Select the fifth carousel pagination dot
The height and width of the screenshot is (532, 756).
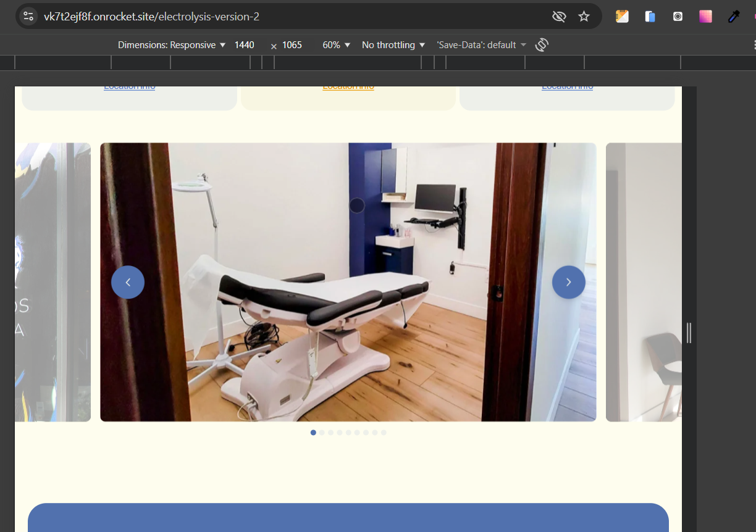click(x=348, y=433)
